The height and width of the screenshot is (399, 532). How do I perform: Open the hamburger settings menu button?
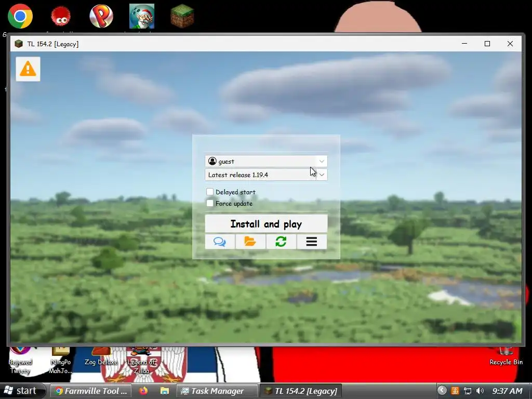click(312, 242)
